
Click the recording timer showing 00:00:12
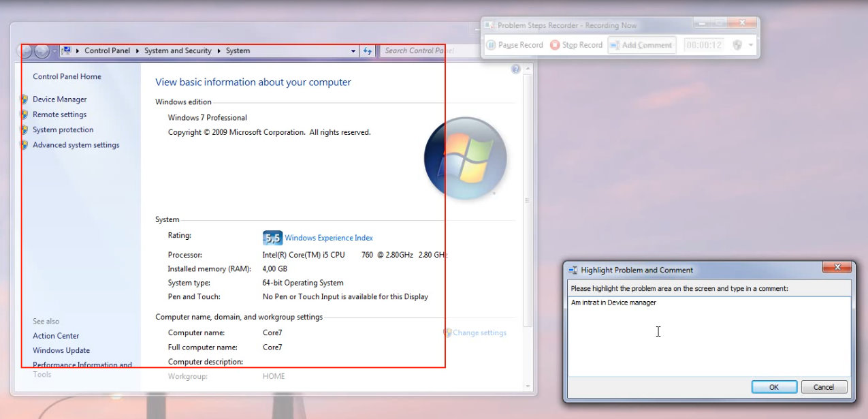click(703, 45)
